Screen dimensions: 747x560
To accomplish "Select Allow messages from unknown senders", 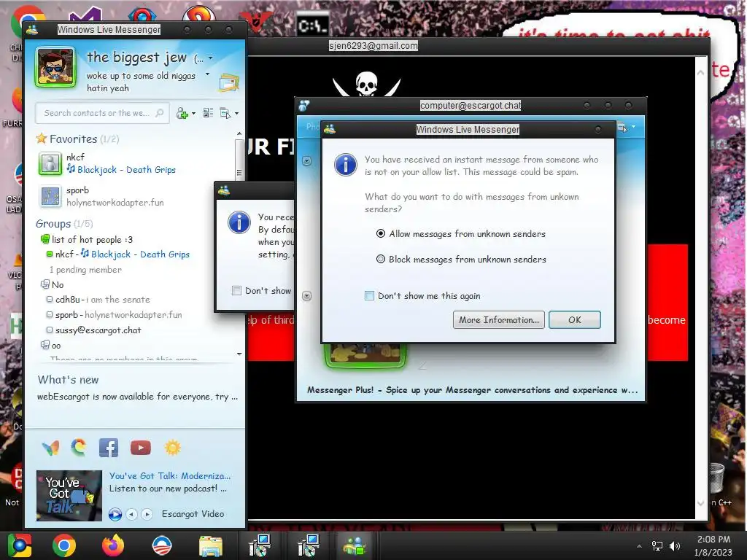I will tap(381, 234).
